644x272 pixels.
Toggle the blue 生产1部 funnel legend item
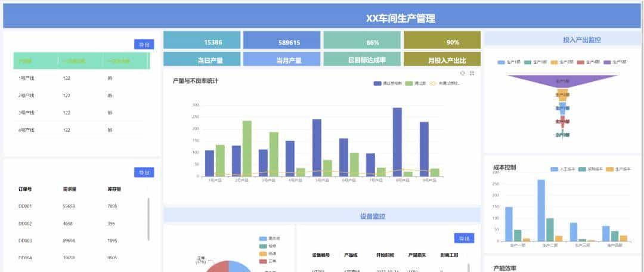coord(509,62)
